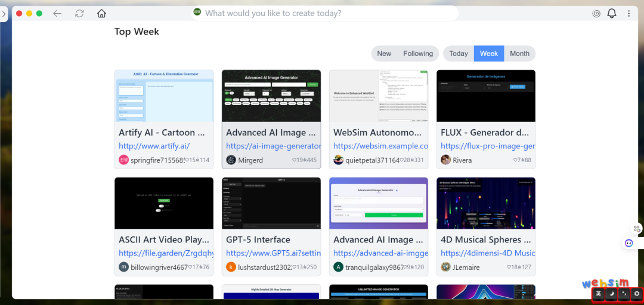Open the GPT-5 Interface thumbnail

click(x=271, y=203)
